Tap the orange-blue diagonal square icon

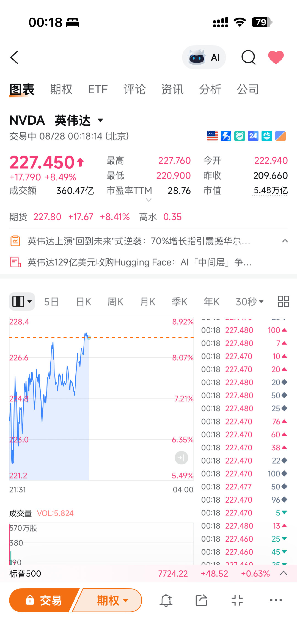click(280, 136)
